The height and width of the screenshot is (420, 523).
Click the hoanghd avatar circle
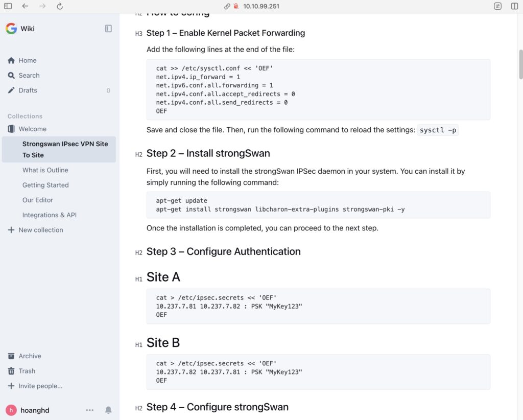pos(11,410)
